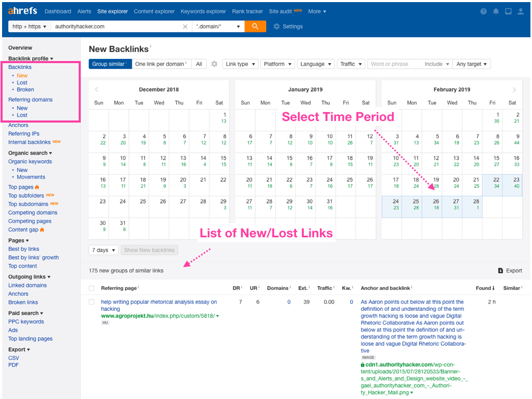Viewport: 532px width, 399px height.
Task: Open the Platform filter dropdown
Action: [x=278, y=64]
